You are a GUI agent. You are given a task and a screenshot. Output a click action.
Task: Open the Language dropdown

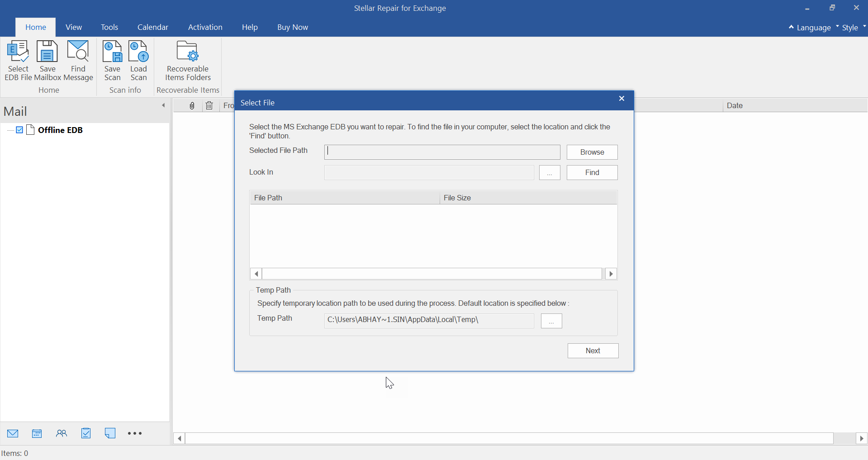tap(813, 28)
